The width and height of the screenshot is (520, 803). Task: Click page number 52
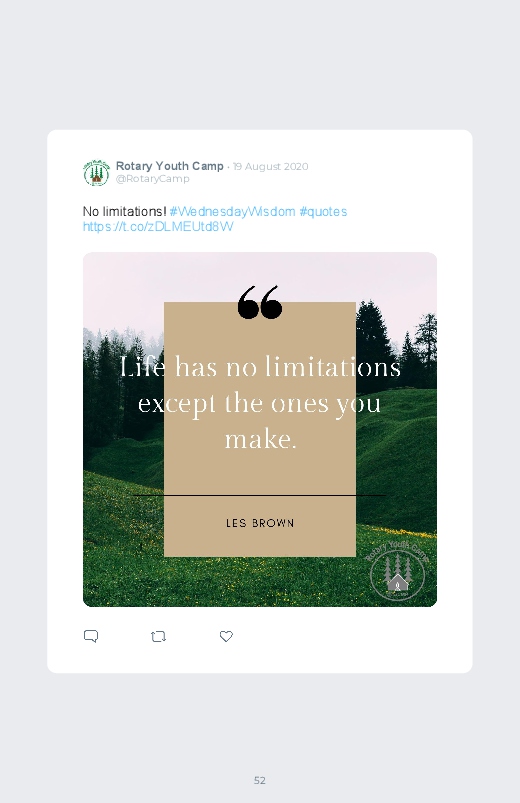pos(260,780)
